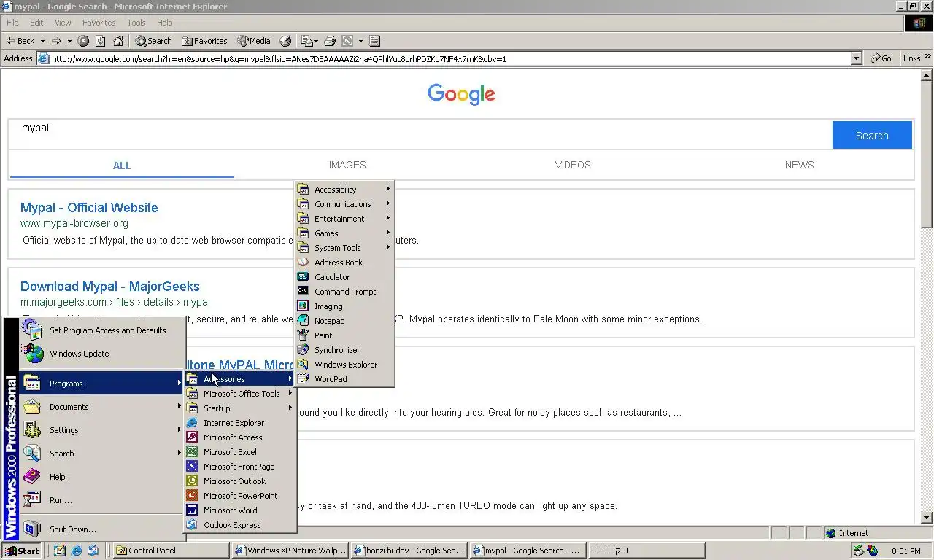
Task: Switch to the IMAGES tab
Action: (x=347, y=165)
